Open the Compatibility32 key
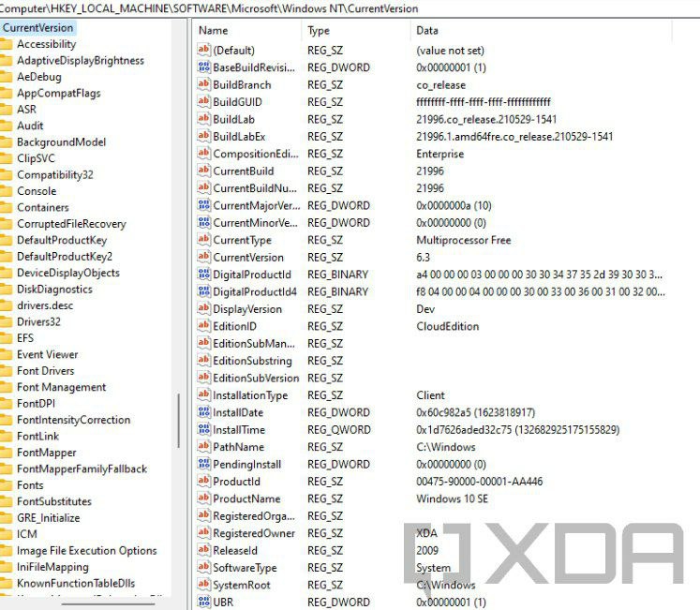The height and width of the screenshot is (610, 700). (55, 174)
